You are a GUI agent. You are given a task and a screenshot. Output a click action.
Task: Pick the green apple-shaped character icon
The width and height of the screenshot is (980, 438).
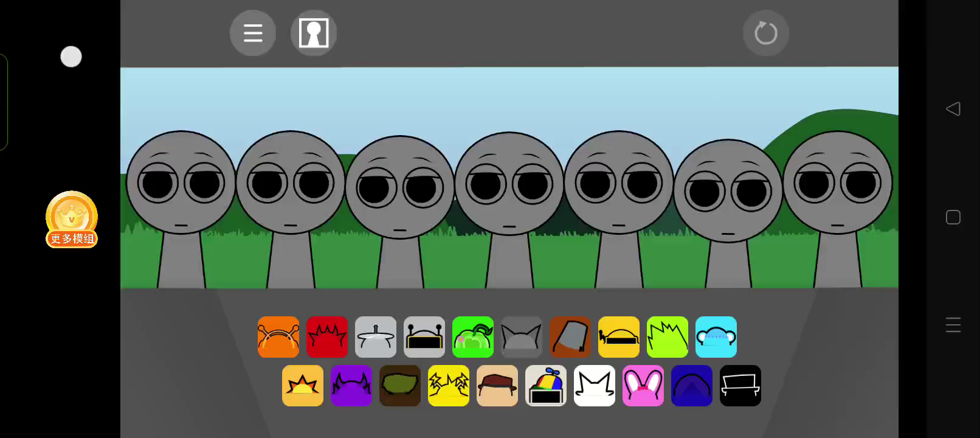(473, 337)
